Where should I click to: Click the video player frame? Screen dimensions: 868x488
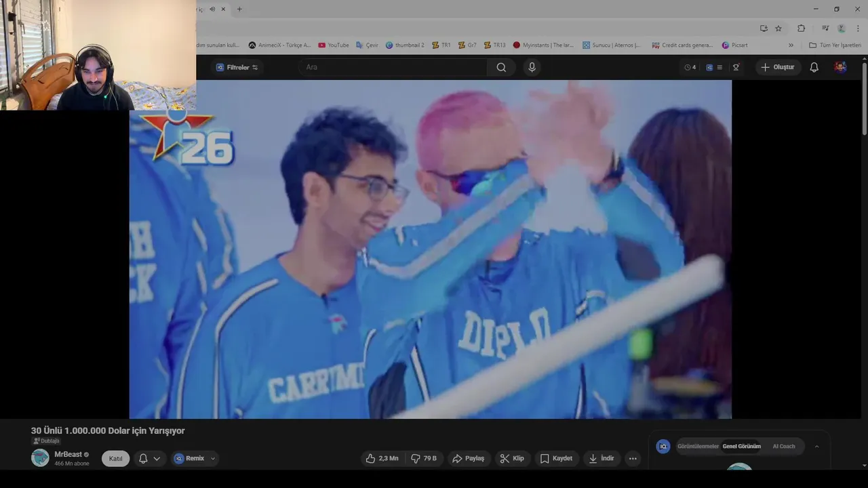(x=430, y=249)
